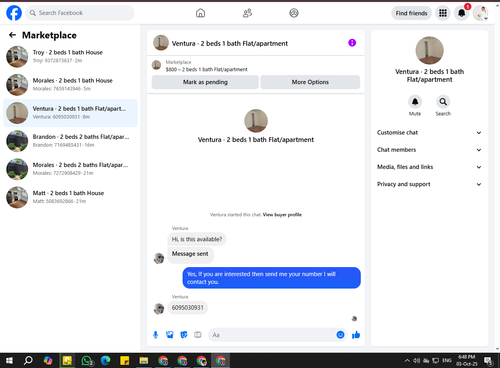The width and height of the screenshot is (500, 368).
Task: Open the emoji picker in message box
Action: pyautogui.click(x=340, y=335)
